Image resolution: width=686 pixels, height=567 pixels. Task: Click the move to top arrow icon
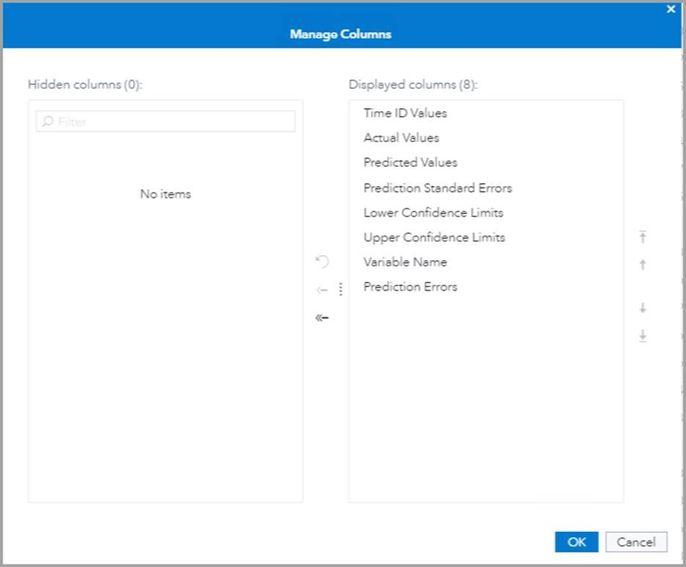point(643,237)
